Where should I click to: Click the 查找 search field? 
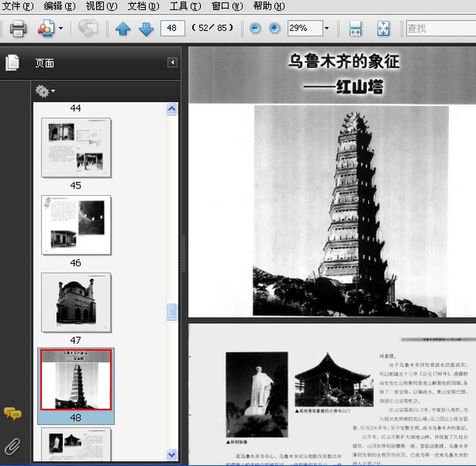tap(441, 29)
